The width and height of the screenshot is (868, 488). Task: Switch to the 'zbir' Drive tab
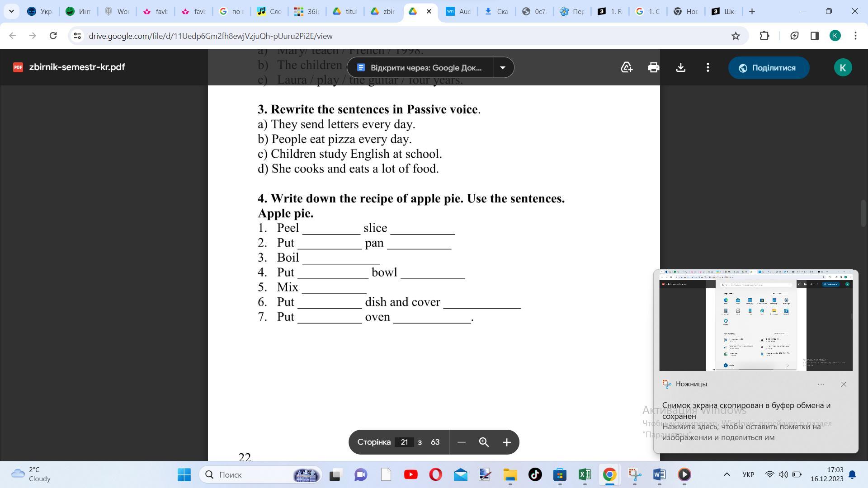click(383, 11)
